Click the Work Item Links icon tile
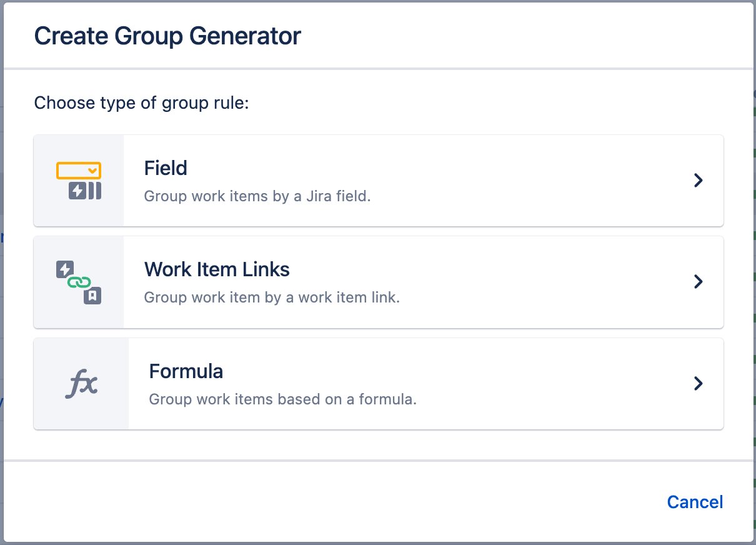This screenshot has width=756, height=545. pyautogui.click(x=79, y=281)
